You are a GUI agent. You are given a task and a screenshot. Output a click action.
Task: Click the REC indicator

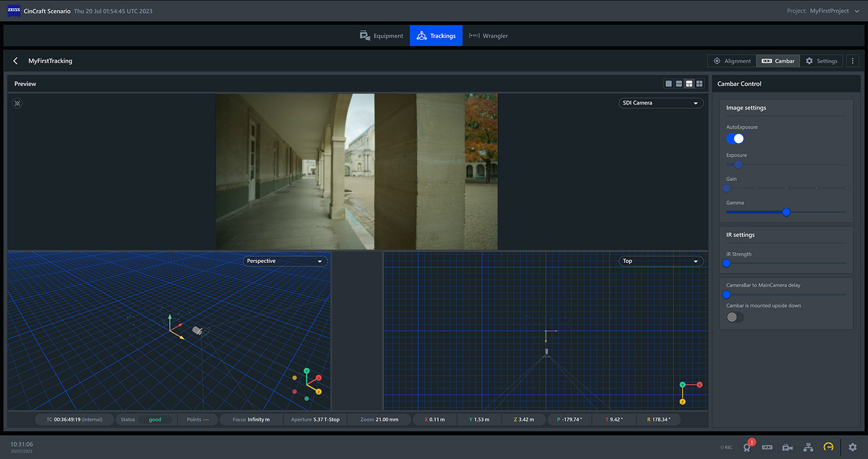pos(725,447)
